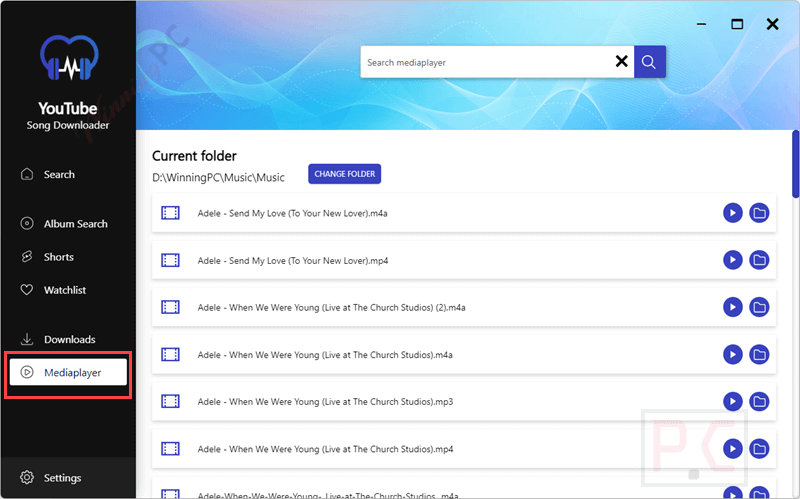Open folder for When We Were Young .mp4

click(759, 449)
